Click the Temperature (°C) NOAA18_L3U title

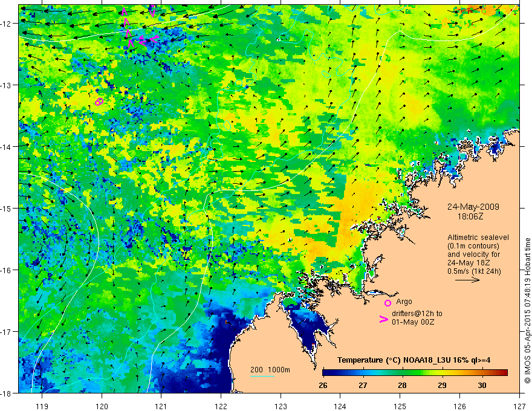pos(414,360)
